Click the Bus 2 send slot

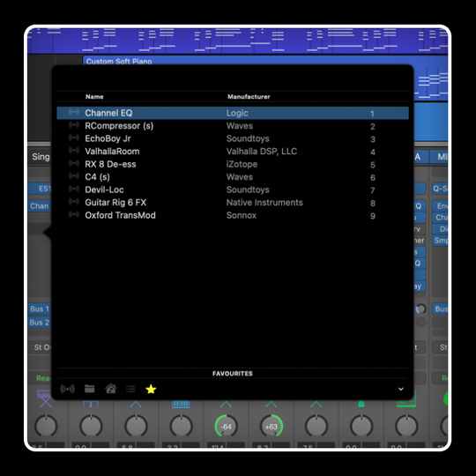tap(40, 322)
